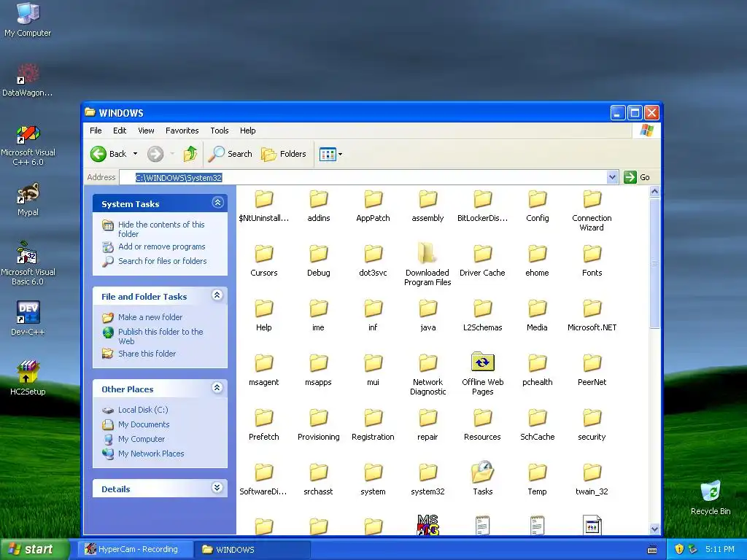Go back with the Back button

(108, 153)
